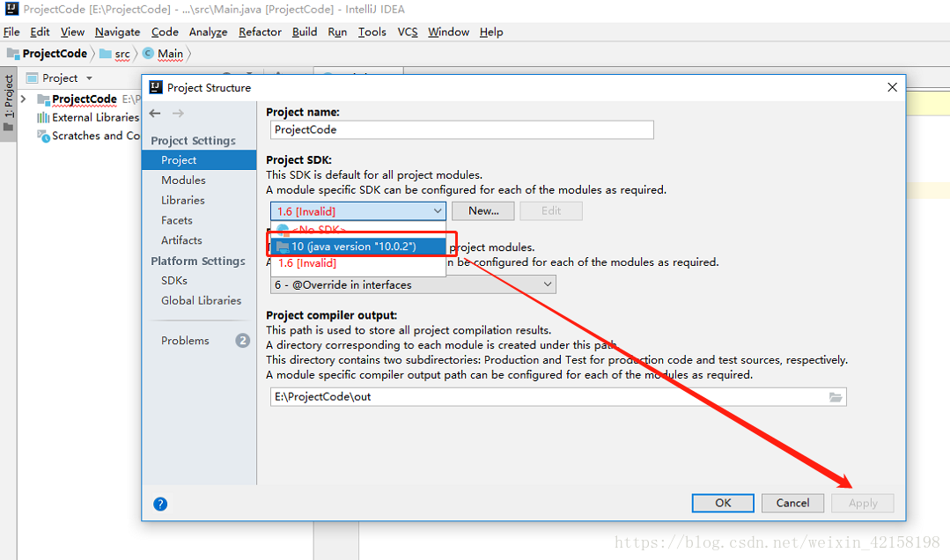
Task: Click New... to add a new SDK
Action: (482, 210)
